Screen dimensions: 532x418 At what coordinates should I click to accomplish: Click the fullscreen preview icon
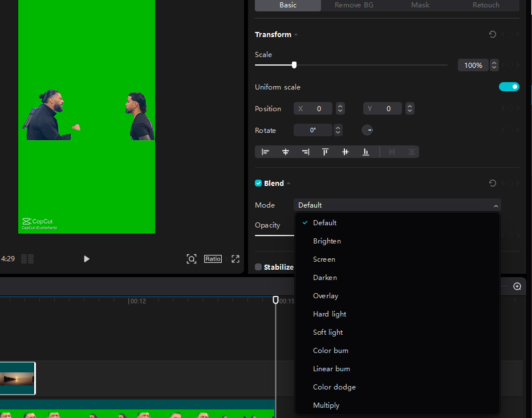[x=235, y=259]
